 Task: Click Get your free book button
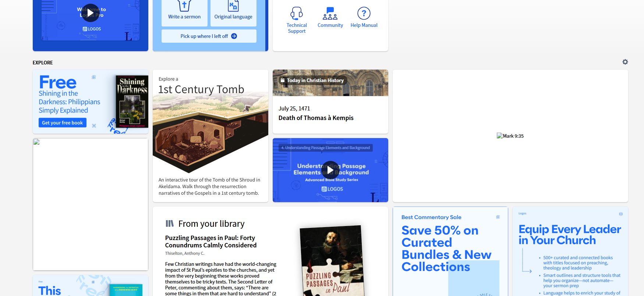pyautogui.click(x=63, y=123)
